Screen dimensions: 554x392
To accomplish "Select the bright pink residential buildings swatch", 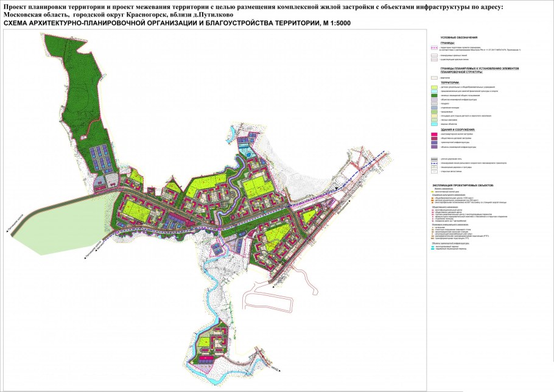I will pos(435,134).
